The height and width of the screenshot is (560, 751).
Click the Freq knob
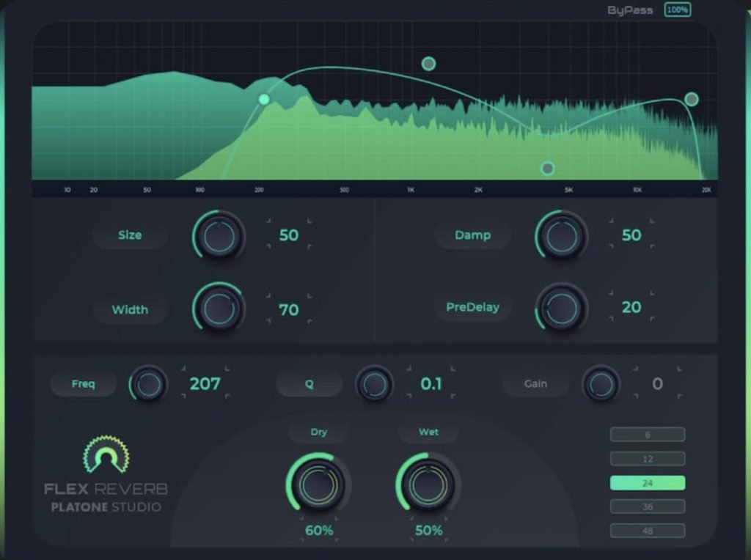149,384
